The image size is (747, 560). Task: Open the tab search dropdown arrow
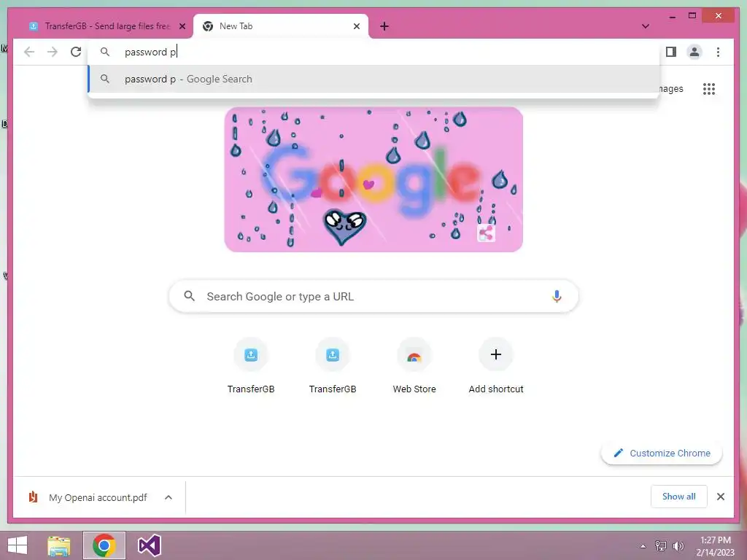tap(646, 26)
